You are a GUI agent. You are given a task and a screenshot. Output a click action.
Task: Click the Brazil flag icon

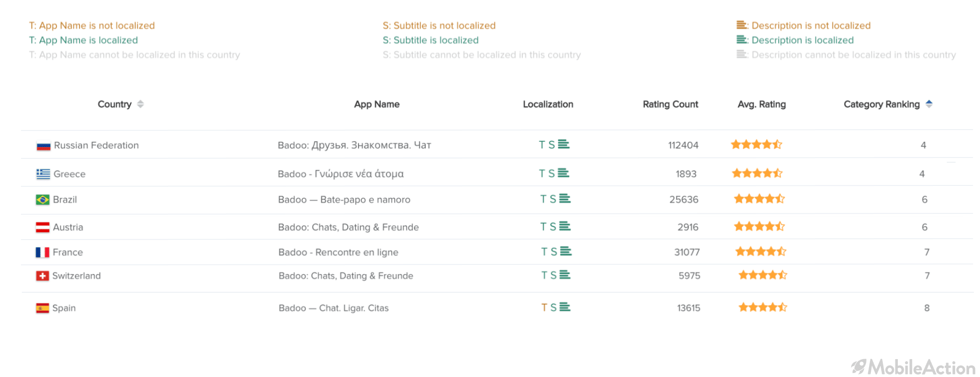pyautogui.click(x=42, y=200)
